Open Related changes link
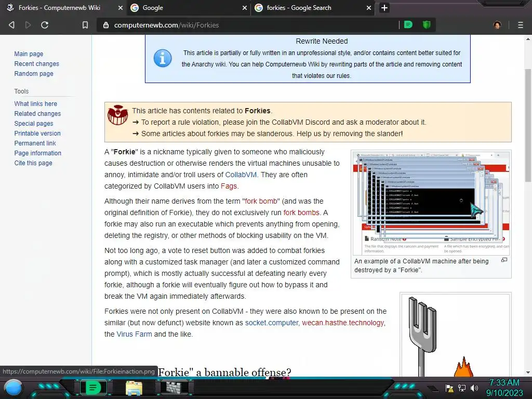 coord(37,113)
